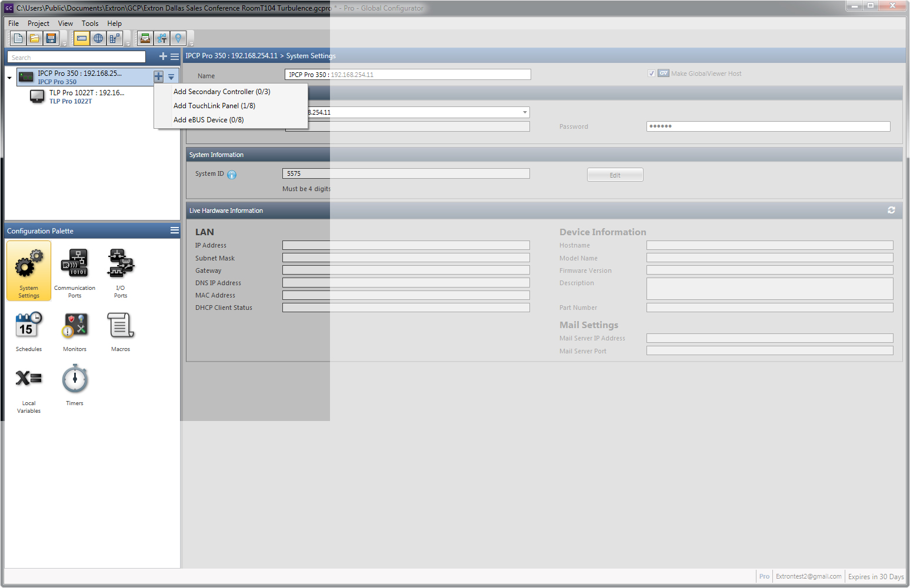910x588 pixels.
Task: Click in the Search field
Action: point(76,57)
